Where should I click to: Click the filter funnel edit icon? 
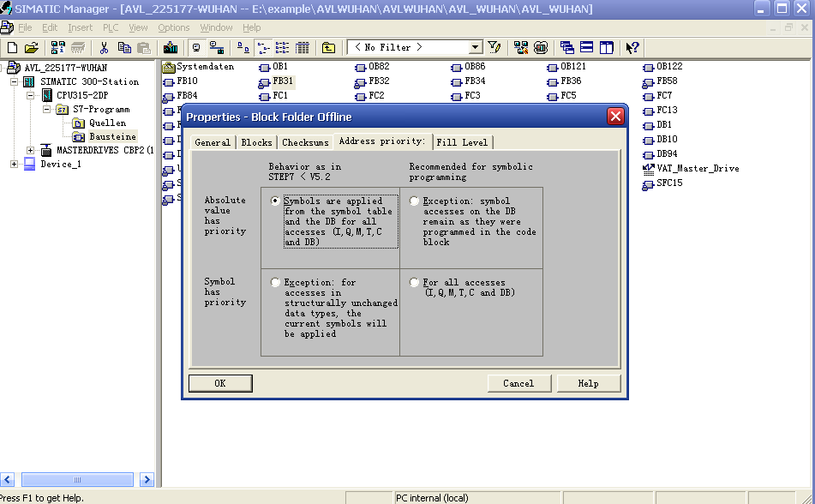[494, 48]
